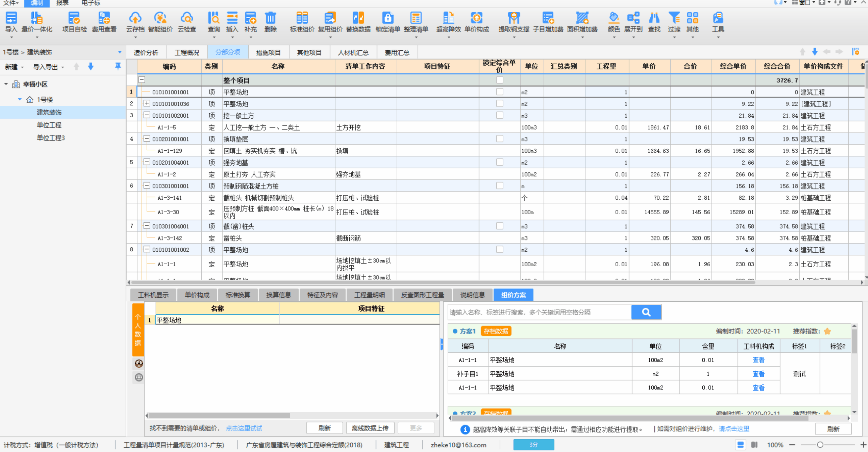Click the 点击这里试试 link

pyautogui.click(x=244, y=428)
